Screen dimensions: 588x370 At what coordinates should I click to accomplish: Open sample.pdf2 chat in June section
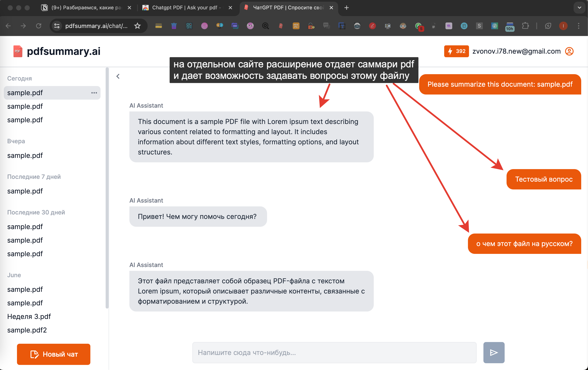click(27, 330)
